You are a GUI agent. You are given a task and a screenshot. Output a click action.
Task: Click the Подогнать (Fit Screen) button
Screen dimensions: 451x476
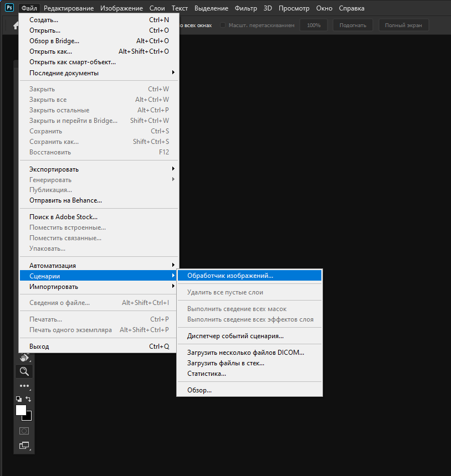point(353,25)
